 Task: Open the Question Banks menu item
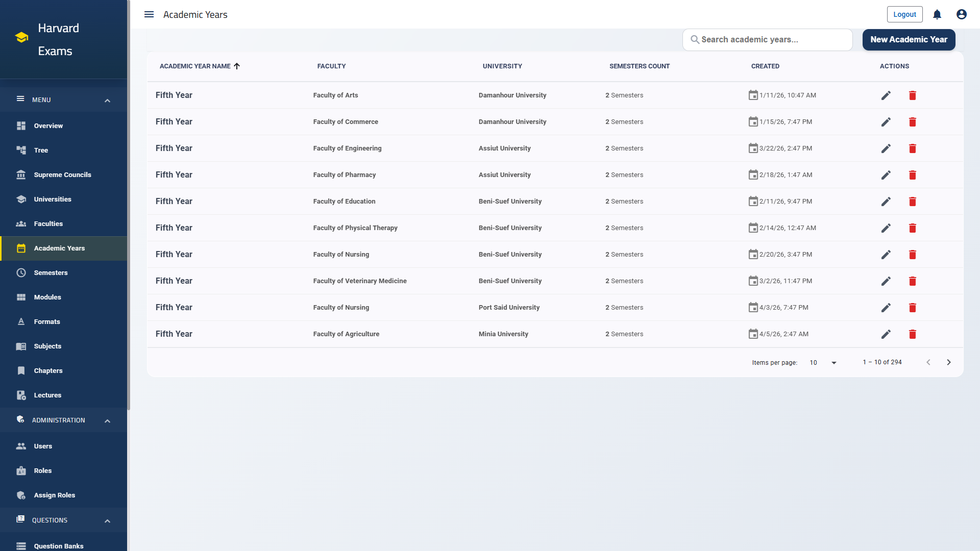click(58, 546)
